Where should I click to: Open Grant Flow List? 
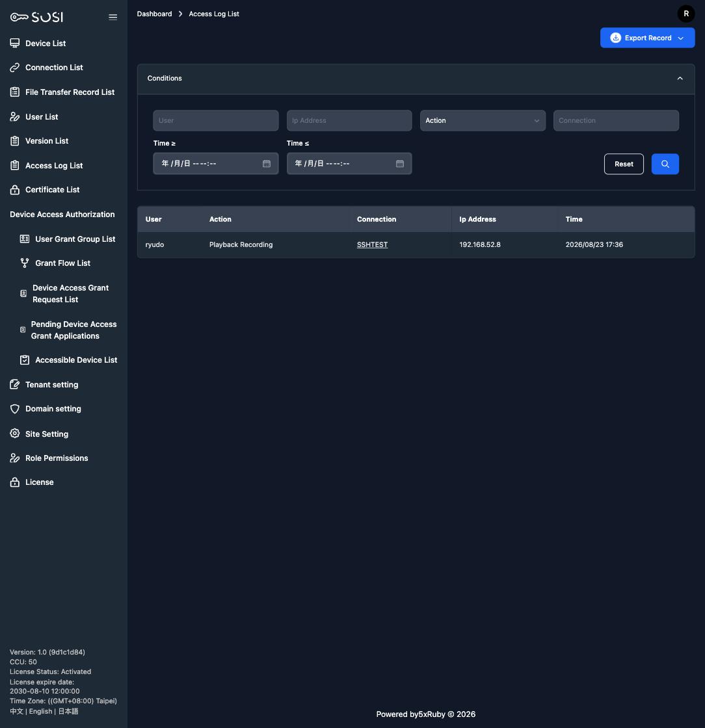coord(62,263)
